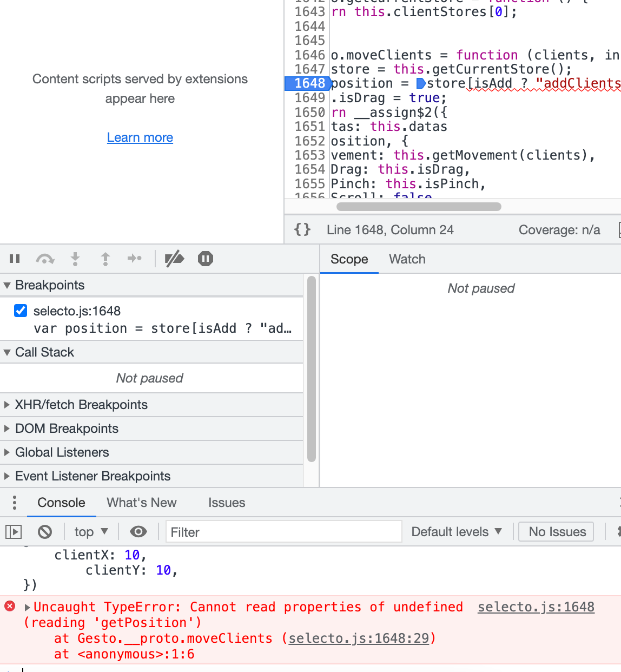This screenshot has height=672, width=621.
Task: Open the console drawer three-dot menu
Action: [x=15, y=503]
